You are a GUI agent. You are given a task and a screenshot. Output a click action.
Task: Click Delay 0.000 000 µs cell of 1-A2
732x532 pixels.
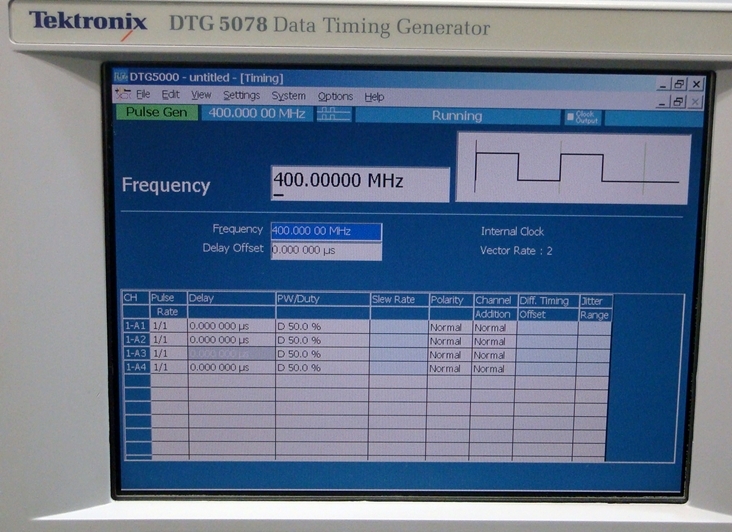coord(232,339)
